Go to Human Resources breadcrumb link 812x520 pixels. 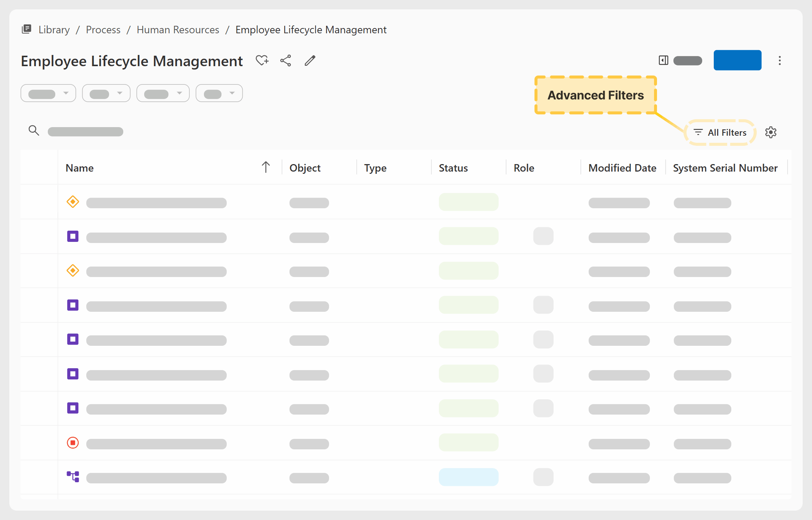click(178, 30)
